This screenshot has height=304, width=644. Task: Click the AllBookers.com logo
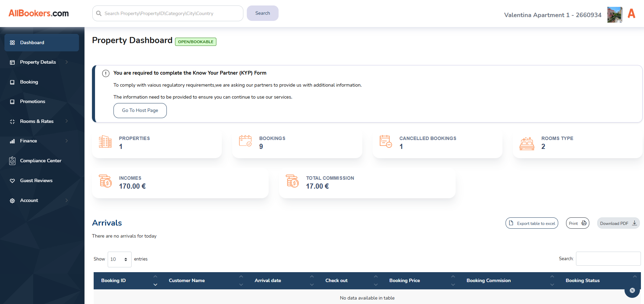39,13
